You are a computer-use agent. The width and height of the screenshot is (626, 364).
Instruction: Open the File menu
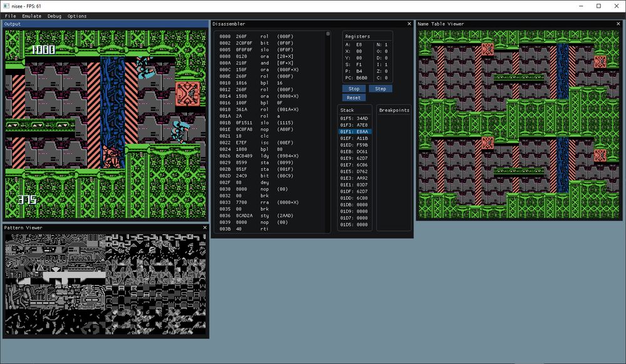coord(11,16)
